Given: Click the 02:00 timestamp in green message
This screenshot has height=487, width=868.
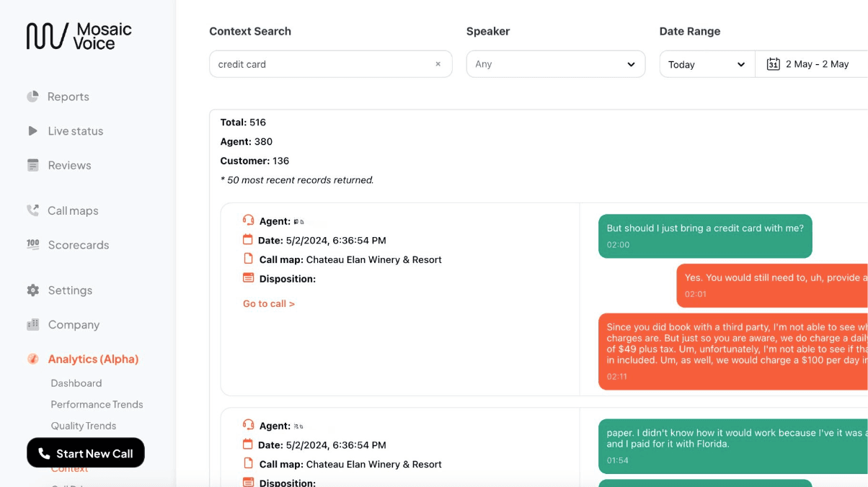Looking at the screenshot, I should 618,245.
